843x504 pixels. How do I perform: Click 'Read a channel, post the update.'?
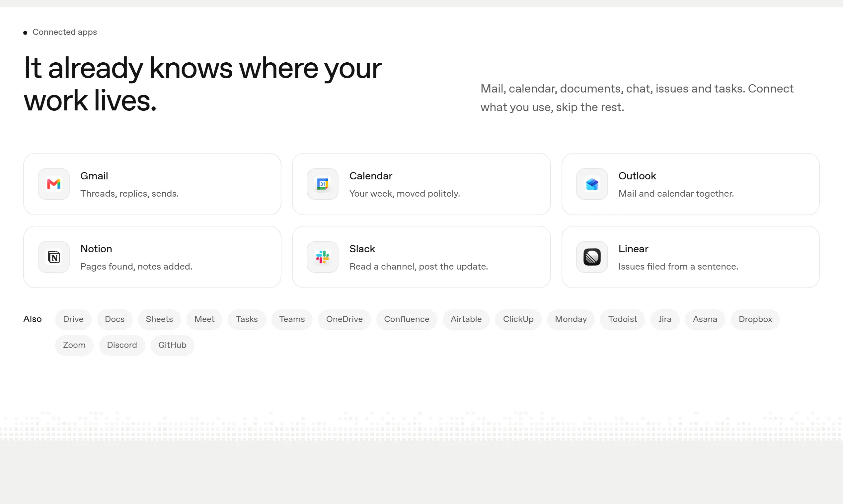click(x=419, y=267)
